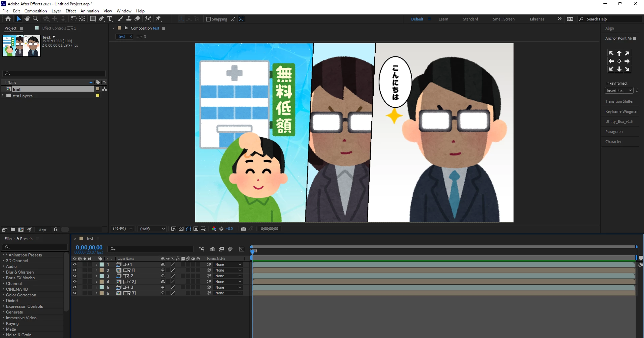Toggle mask and shape path visibility
This screenshot has width=644, height=338.
(189, 229)
